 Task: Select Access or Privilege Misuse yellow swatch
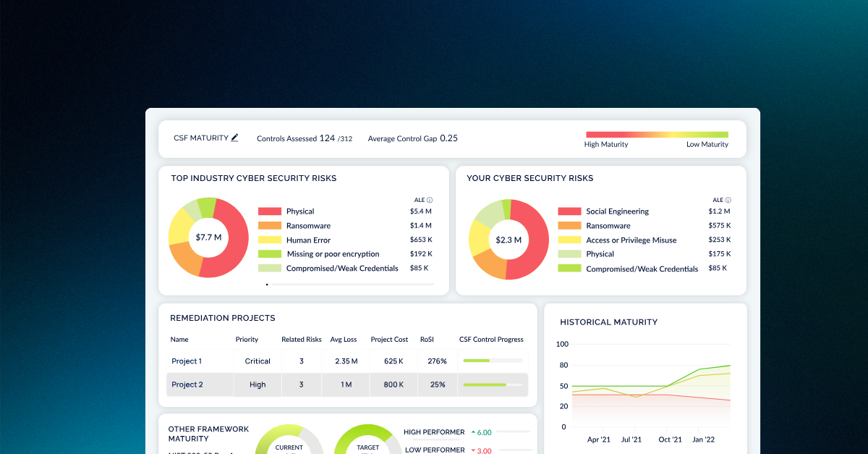point(569,240)
